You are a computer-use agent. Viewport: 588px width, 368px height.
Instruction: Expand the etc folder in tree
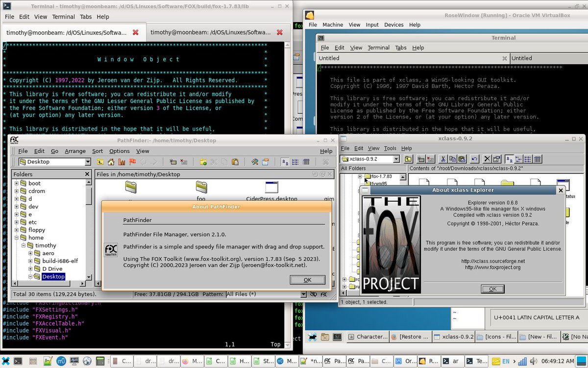click(x=16, y=222)
